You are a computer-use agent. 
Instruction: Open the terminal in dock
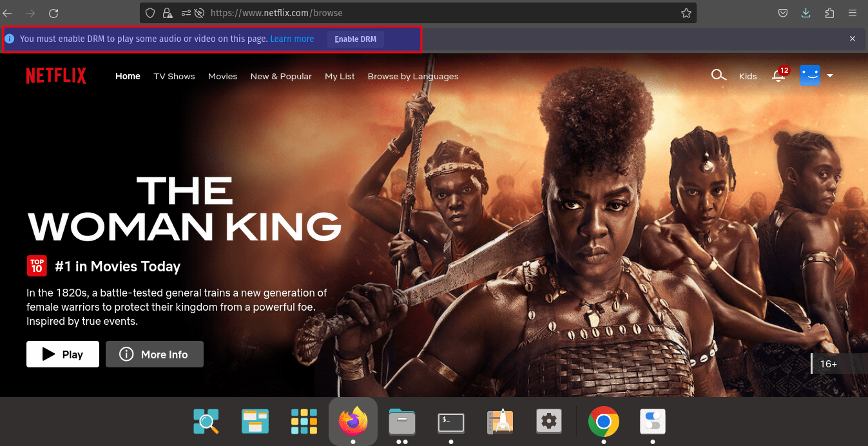pyautogui.click(x=451, y=422)
